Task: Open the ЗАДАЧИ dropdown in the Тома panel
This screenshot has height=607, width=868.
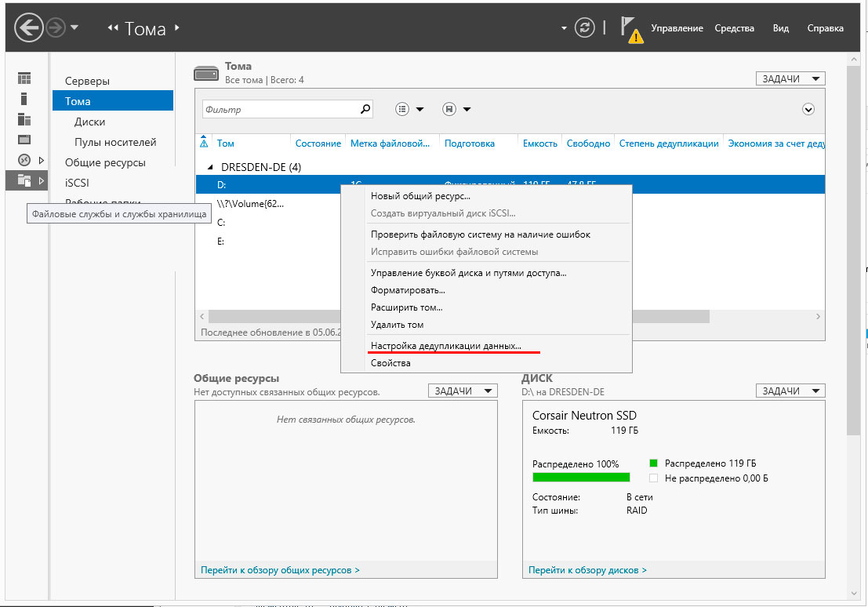Action: pyautogui.click(x=790, y=78)
